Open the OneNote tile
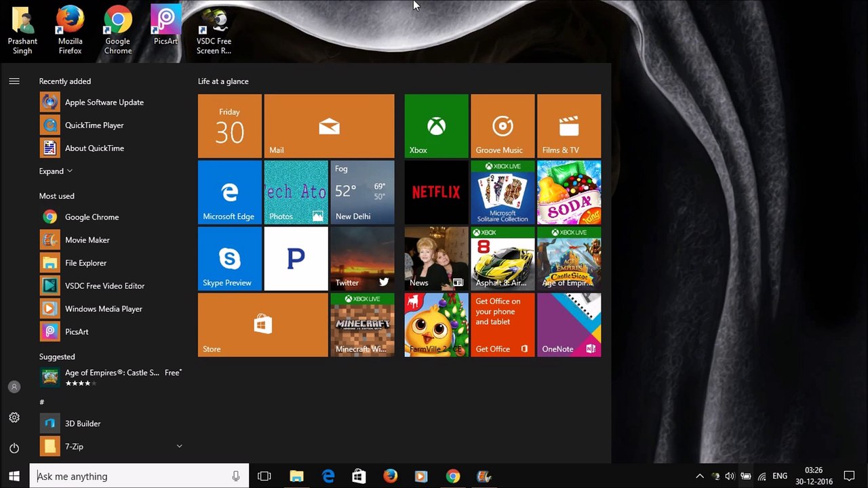Viewport: 868px width, 488px height. pos(569,325)
